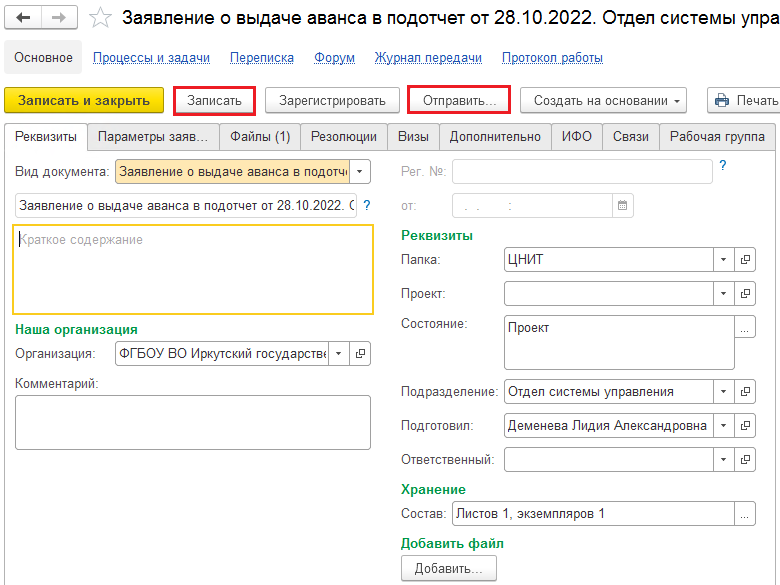Expand the Ответственный dropdown list

coord(724,459)
